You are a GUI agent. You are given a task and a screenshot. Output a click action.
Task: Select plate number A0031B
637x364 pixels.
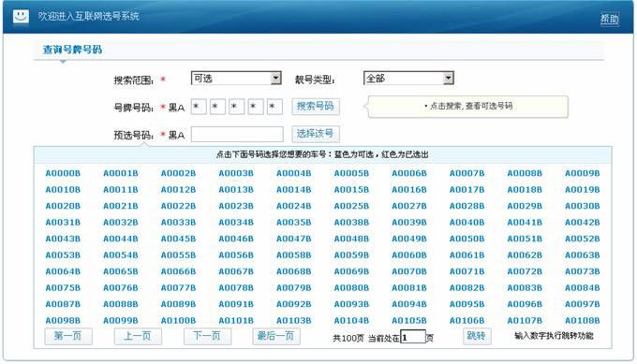(x=63, y=223)
